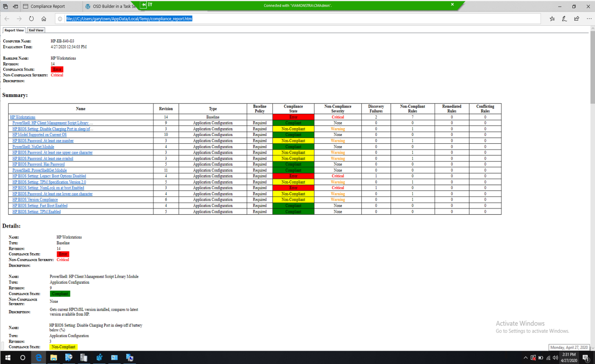Open File Explorer from taskbar
Viewport: 595px width, 364px height.
coord(54,358)
